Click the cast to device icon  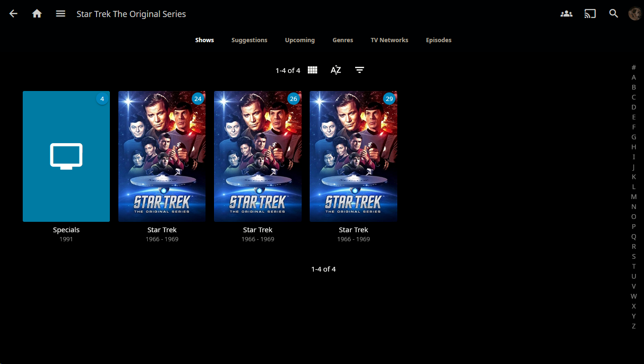(x=590, y=14)
